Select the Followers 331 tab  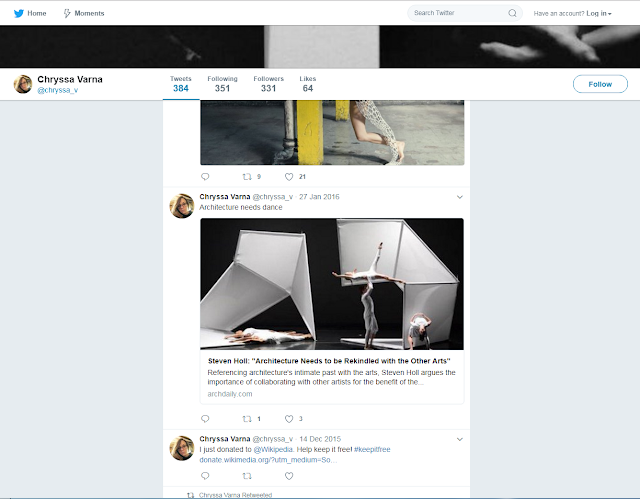point(269,84)
